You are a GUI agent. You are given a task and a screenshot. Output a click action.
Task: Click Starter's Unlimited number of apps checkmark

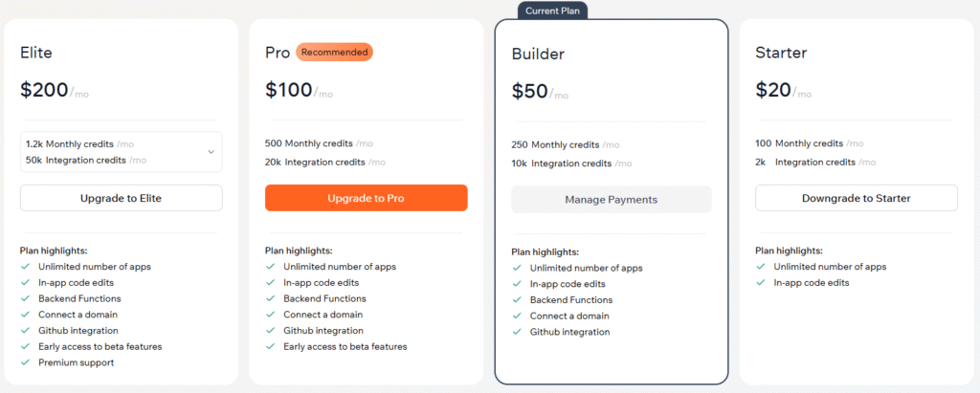coord(762,267)
